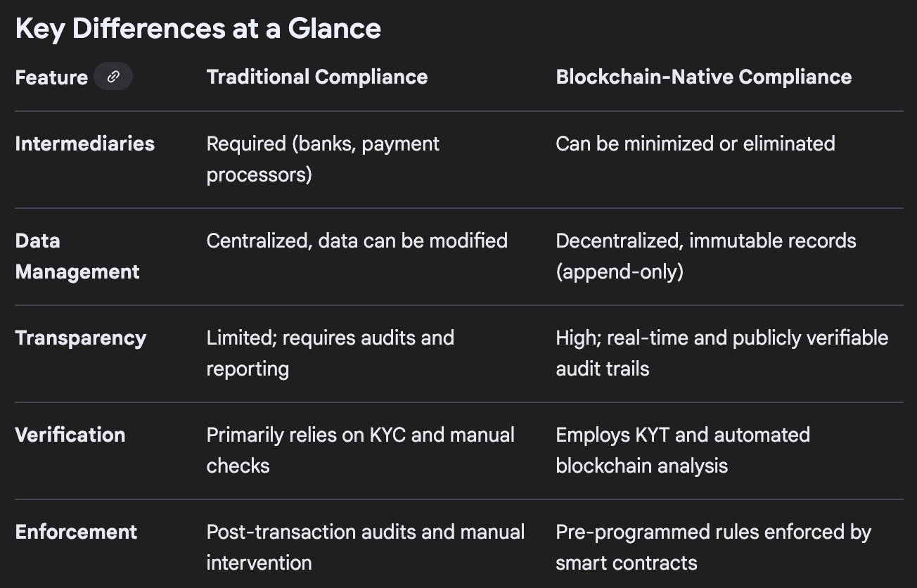Click the Primarily relies on KYC cell
The width and height of the screenshot is (917, 588).
[360, 450]
